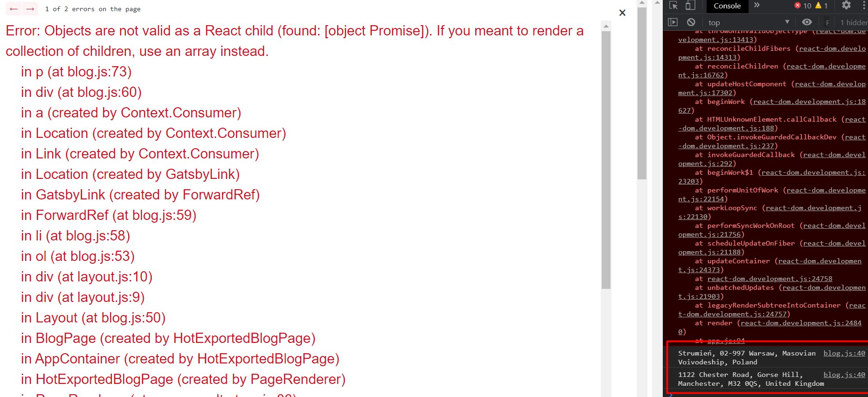This screenshot has width=868, height=397.
Task: Open DevTools settings gear
Action: coord(846,5)
